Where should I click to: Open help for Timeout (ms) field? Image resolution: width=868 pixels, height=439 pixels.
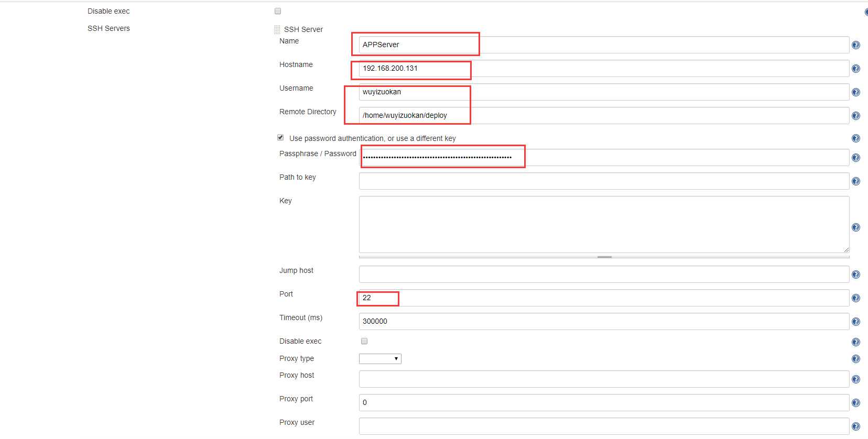(x=856, y=322)
